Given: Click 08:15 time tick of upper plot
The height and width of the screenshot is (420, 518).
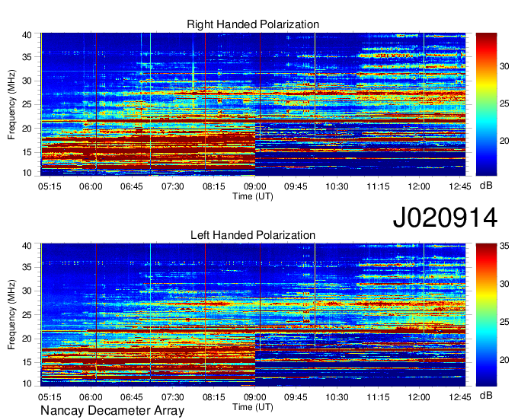Looking at the screenshot, I should point(214,186).
